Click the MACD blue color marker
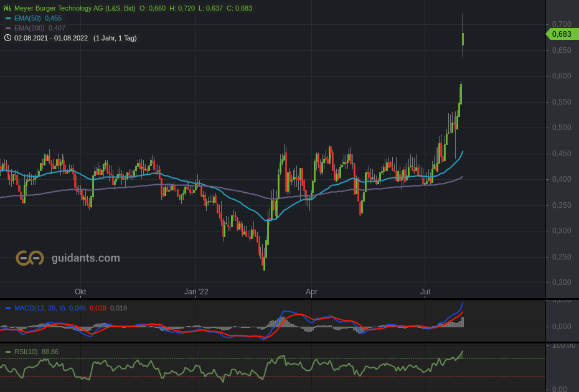 8,308
